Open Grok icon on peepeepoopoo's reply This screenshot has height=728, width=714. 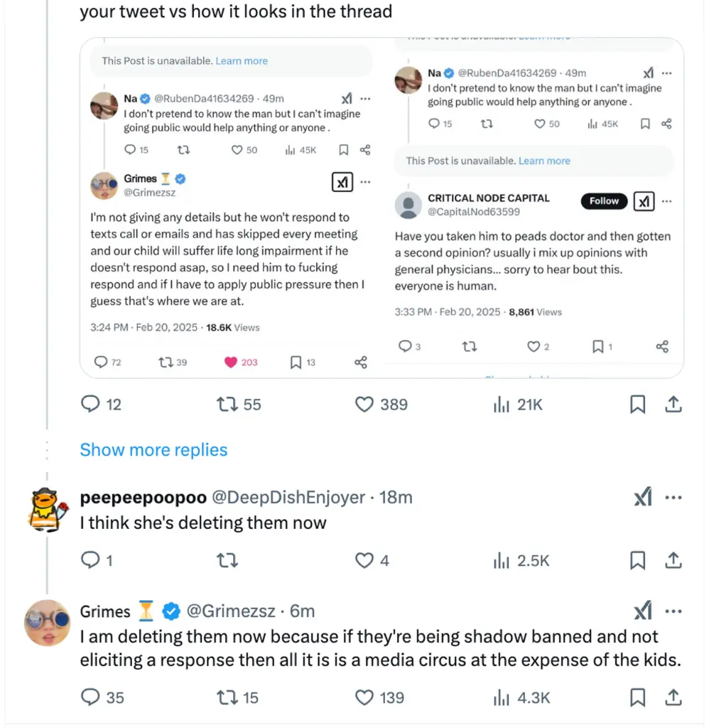click(642, 498)
